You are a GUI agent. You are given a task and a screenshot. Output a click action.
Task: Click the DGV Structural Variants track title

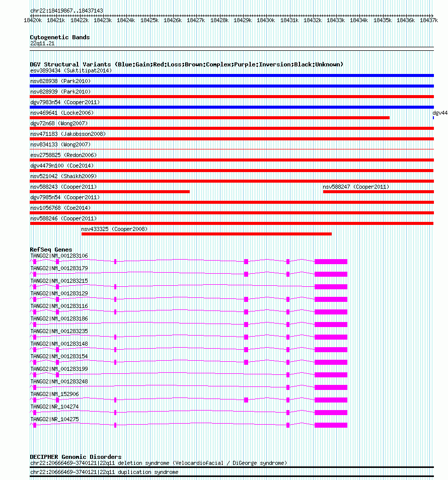pos(186,64)
